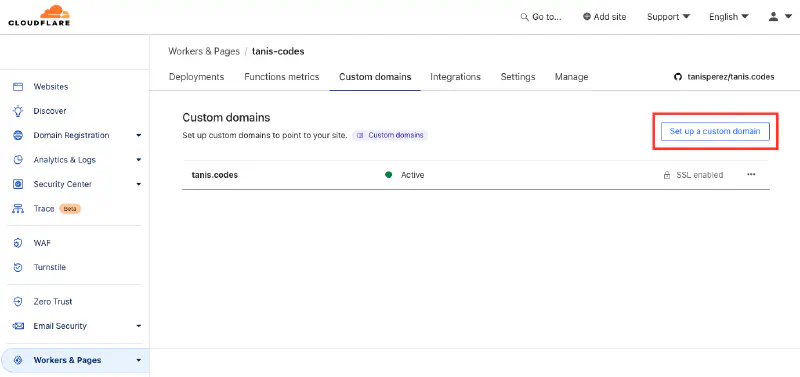Click the Trace network icon
The image size is (800, 377).
[18, 209]
